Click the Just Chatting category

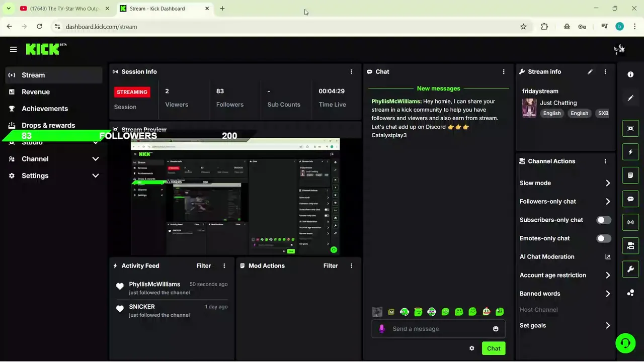pyautogui.click(x=558, y=103)
